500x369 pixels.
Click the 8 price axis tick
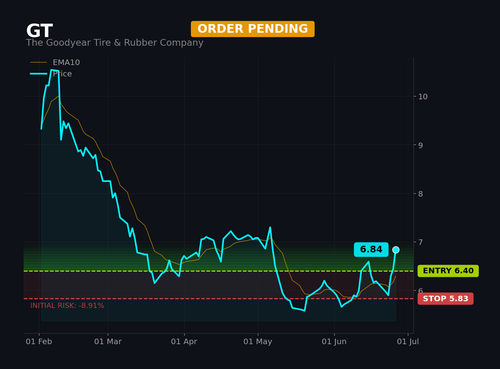pyautogui.click(x=420, y=194)
